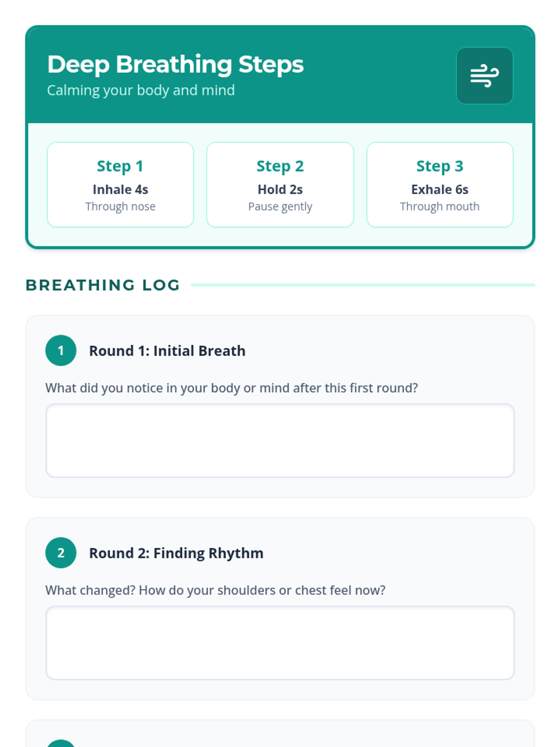Click the round 2 number badge
Viewport: 560px width, 747px height.
coord(61,553)
